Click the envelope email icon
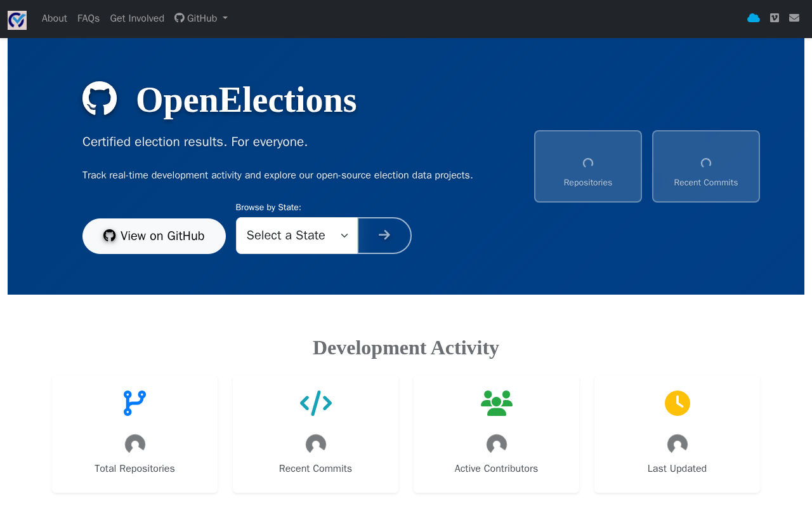Screen dimensions: 812x508 pyautogui.click(x=794, y=18)
